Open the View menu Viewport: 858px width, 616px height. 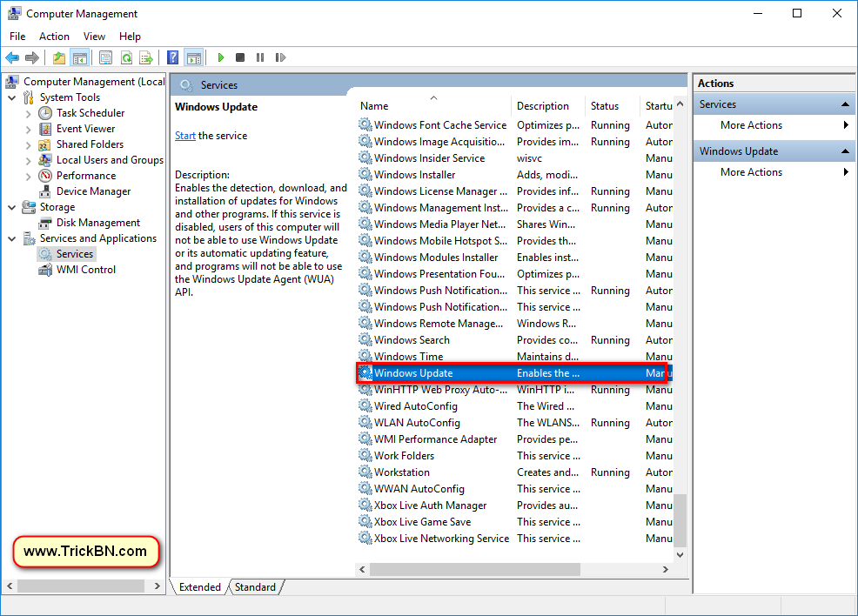(x=94, y=36)
